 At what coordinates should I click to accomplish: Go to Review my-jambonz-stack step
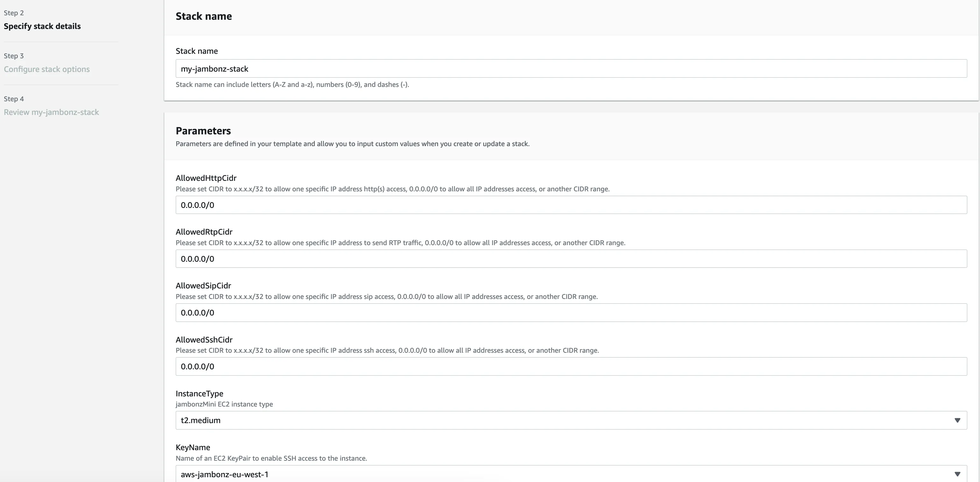51,112
